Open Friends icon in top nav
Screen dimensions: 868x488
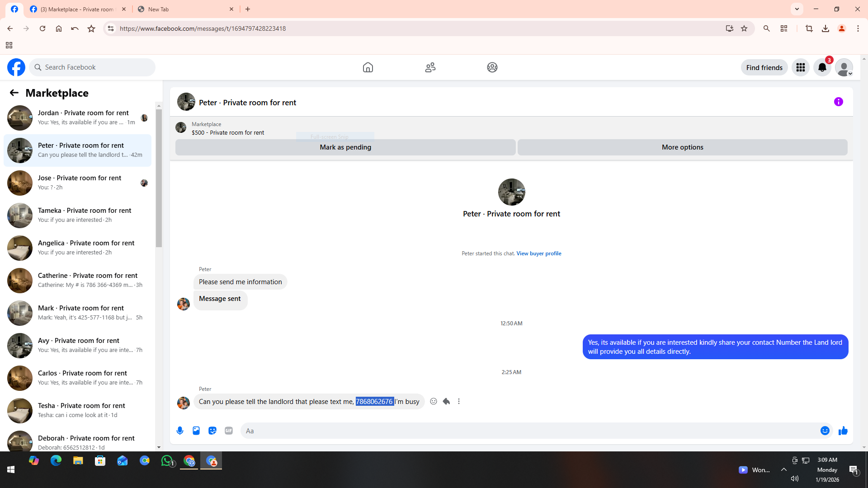point(430,67)
